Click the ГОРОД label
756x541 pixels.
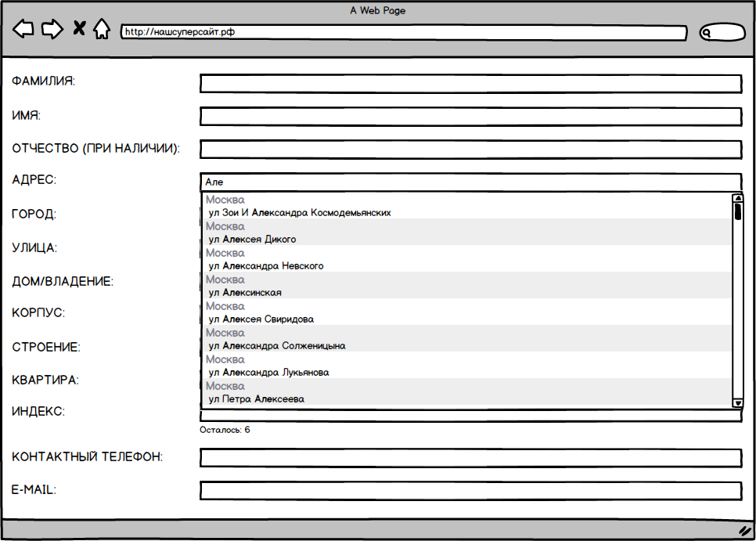pos(34,214)
